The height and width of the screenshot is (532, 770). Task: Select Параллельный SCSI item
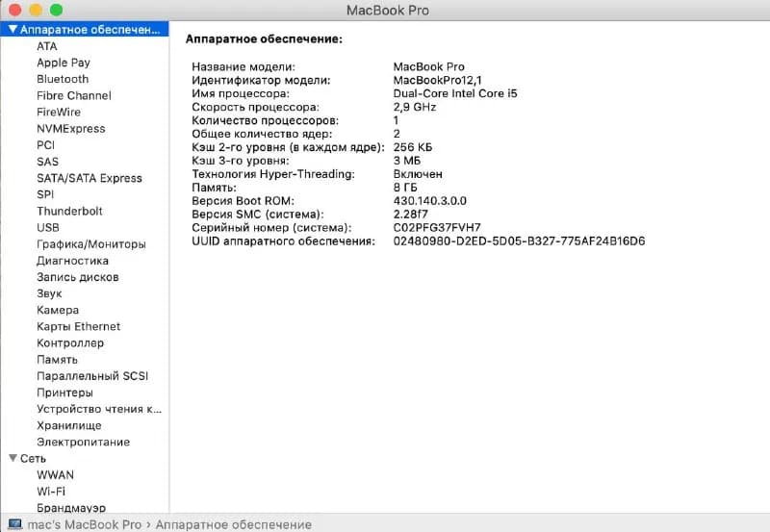[92, 376]
